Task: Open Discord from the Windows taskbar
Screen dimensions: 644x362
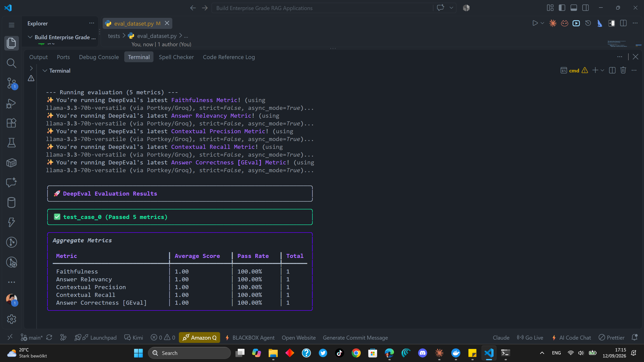Action: coord(422,353)
